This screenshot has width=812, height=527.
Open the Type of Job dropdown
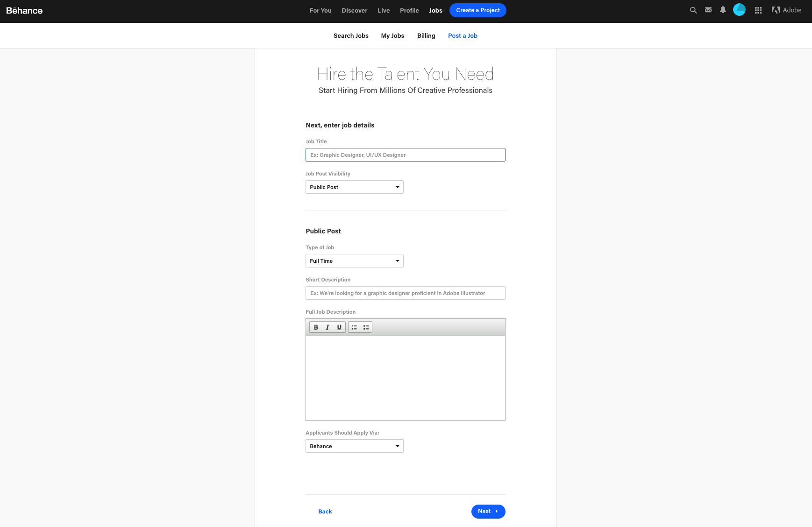click(355, 261)
